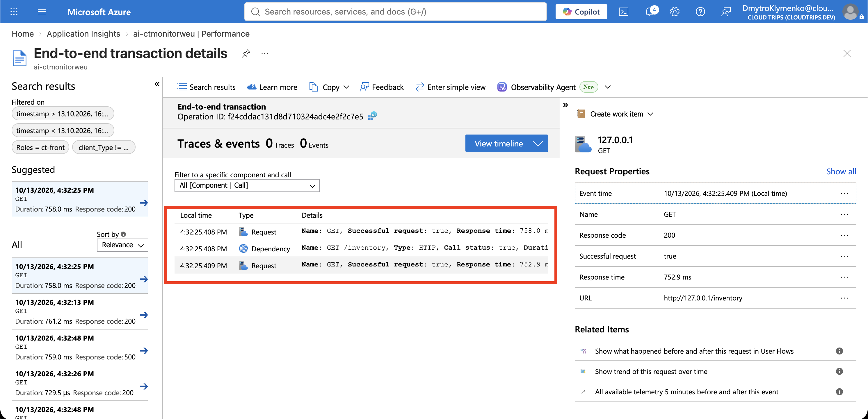Image resolution: width=868 pixels, height=419 pixels.
Task: Go to Application Insights breadcrumb
Action: 83,34
